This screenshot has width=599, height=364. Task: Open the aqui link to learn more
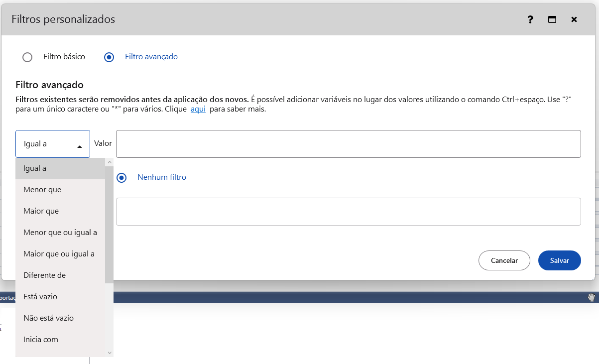coord(198,109)
